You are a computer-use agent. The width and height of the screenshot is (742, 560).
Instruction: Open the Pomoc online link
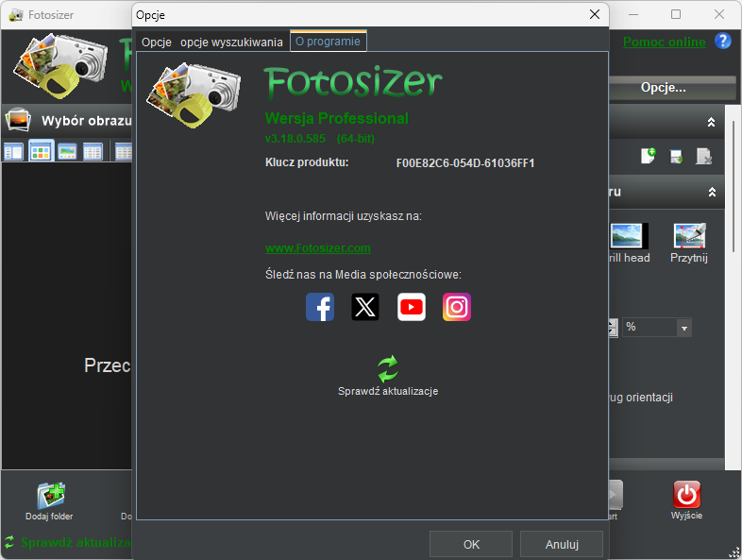click(x=664, y=42)
